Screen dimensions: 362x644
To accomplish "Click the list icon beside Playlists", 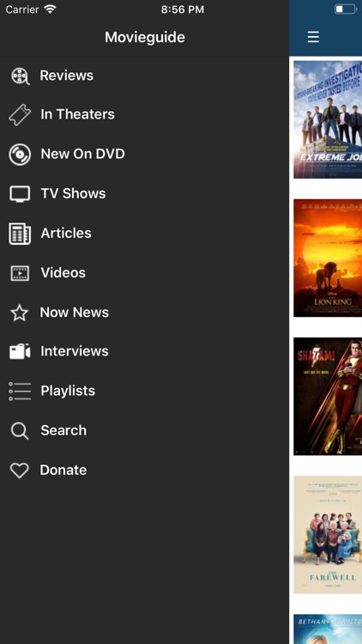I will pyautogui.click(x=20, y=391).
